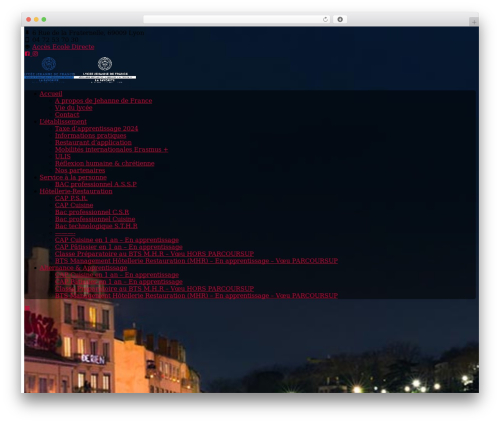Open Bac technologique S.T.H.R link
The image size is (500, 423).
tap(96, 226)
